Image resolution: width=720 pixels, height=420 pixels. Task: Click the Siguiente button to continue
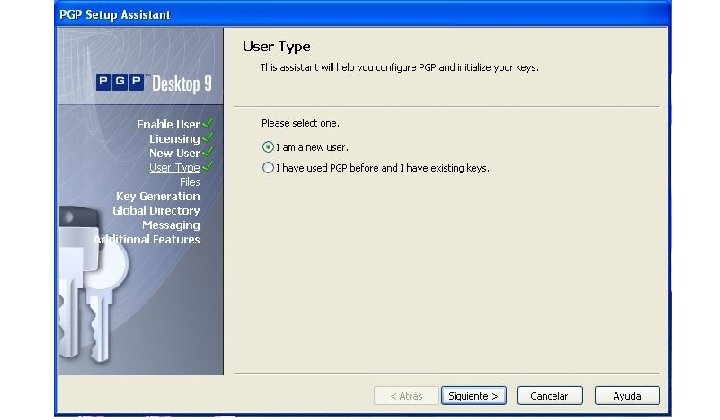pos(473,396)
